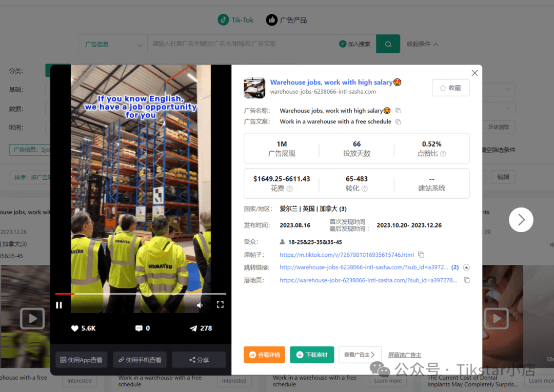Collapse filters with 收起条件
Screen dimensions: 554x392
(x=422, y=44)
